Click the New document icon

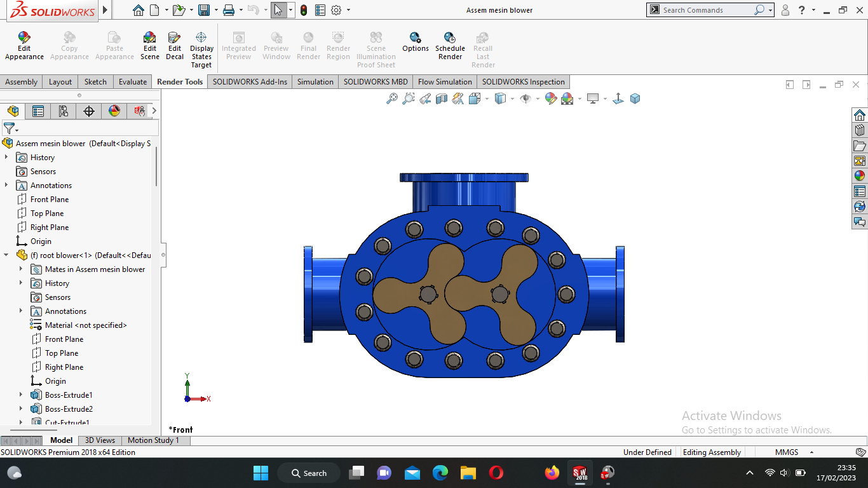[x=156, y=10]
